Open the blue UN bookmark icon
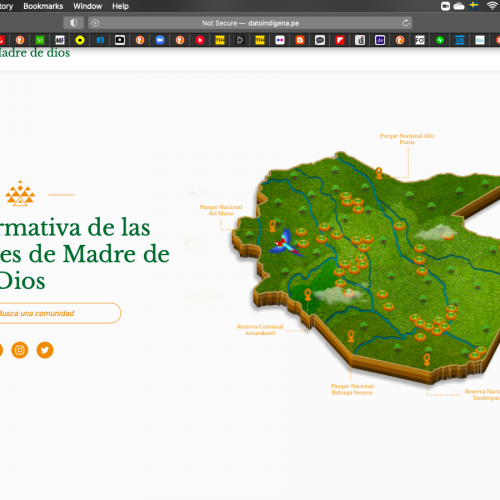Image resolution: width=500 pixels, height=500 pixels. (460, 40)
